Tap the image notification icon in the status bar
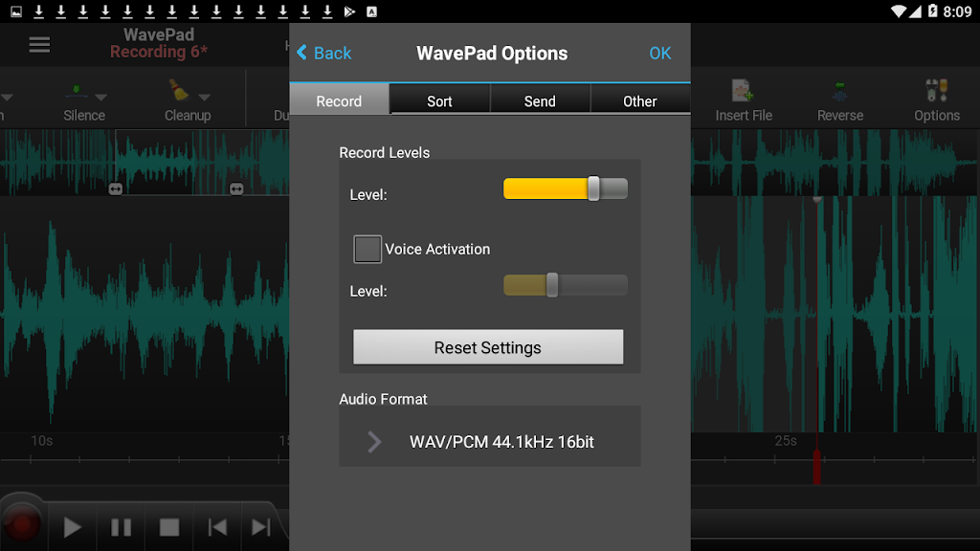This screenshot has width=980, height=551. [x=16, y=11]
